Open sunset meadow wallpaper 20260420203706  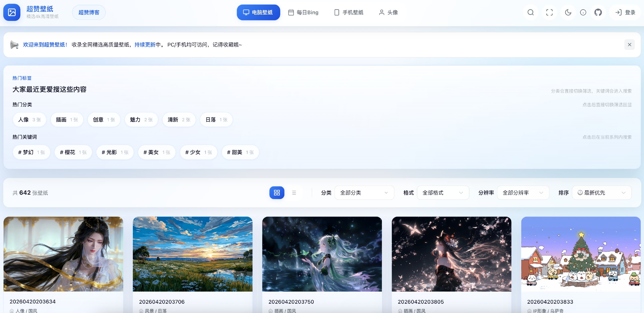pos(193,254)
